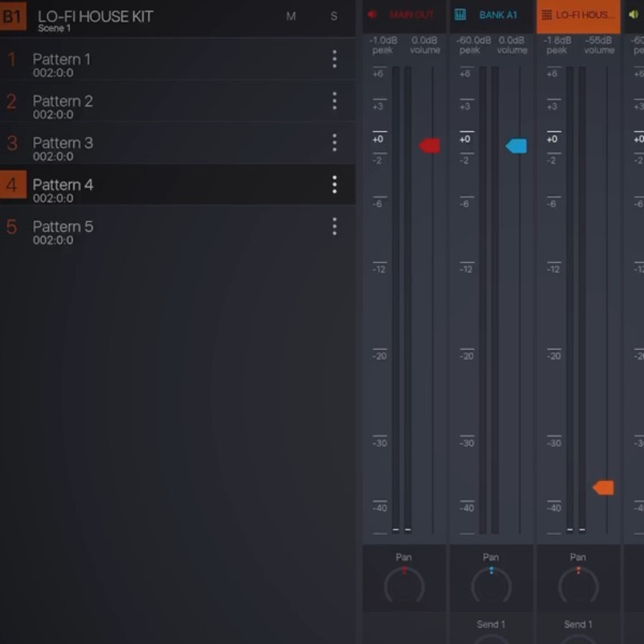Click the blue Bank A1 volume fader handle
This screenshot has width=644, height=644.
[x=516, y=146]
